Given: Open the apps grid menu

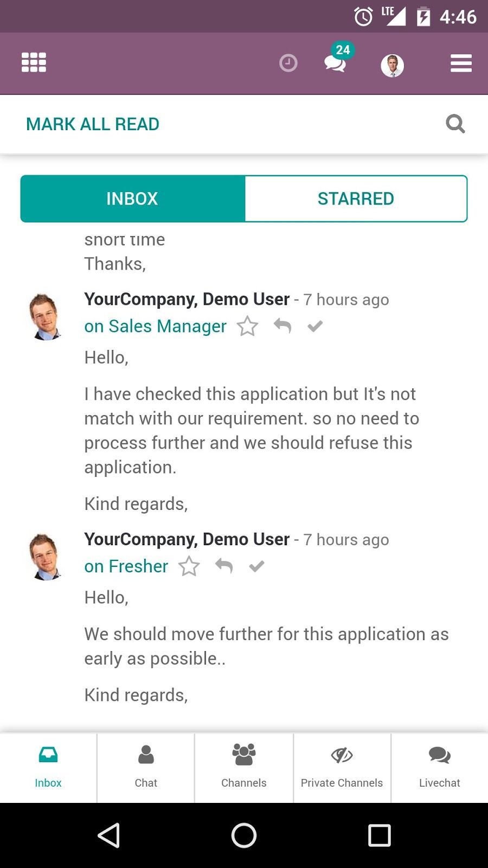Looking at the screenshot, I should tap(34, 62).
